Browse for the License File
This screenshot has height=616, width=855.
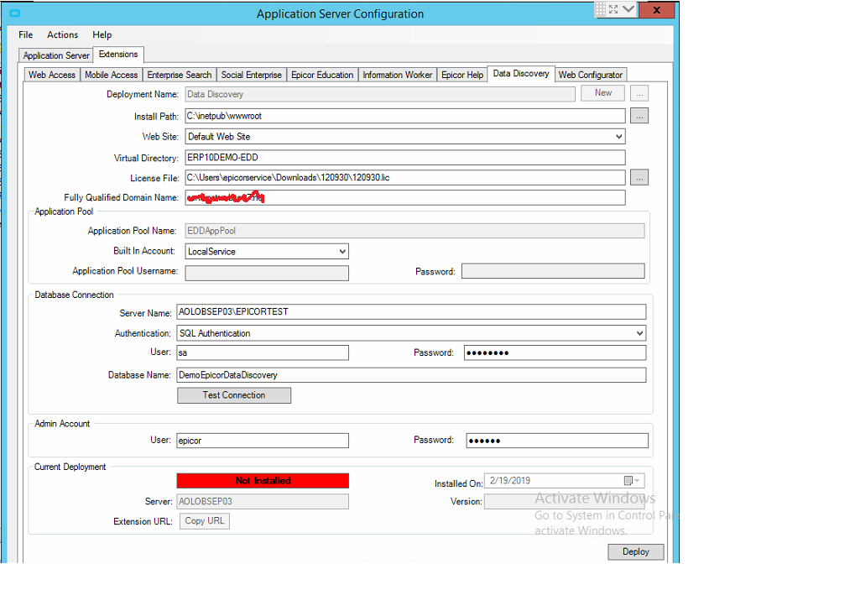[x=639, y=177]
